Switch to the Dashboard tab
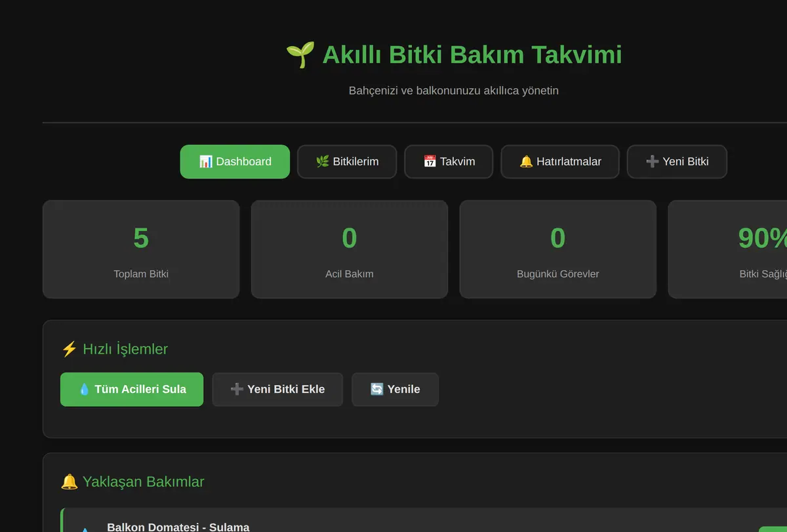Image resolution: width=787 pixels, height=532 pixels. tap(235, 161)
